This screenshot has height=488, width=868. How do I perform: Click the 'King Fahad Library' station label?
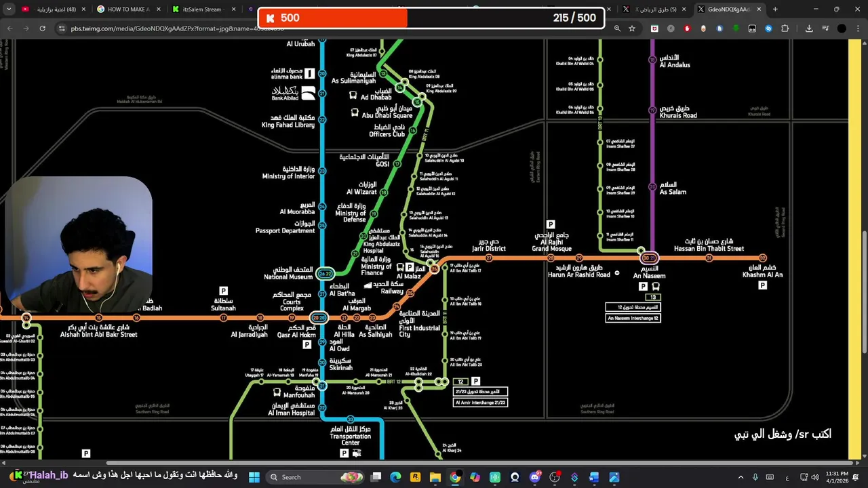(x=288, y=121)
